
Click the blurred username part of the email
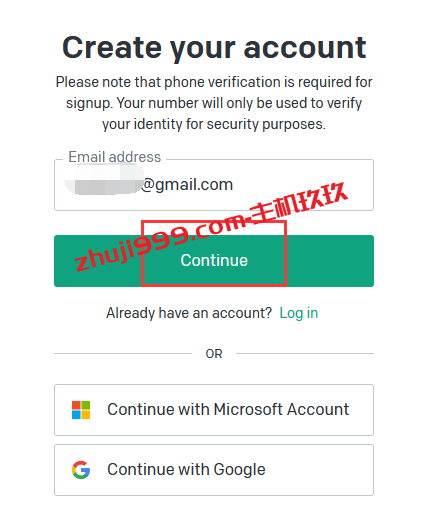103,180
